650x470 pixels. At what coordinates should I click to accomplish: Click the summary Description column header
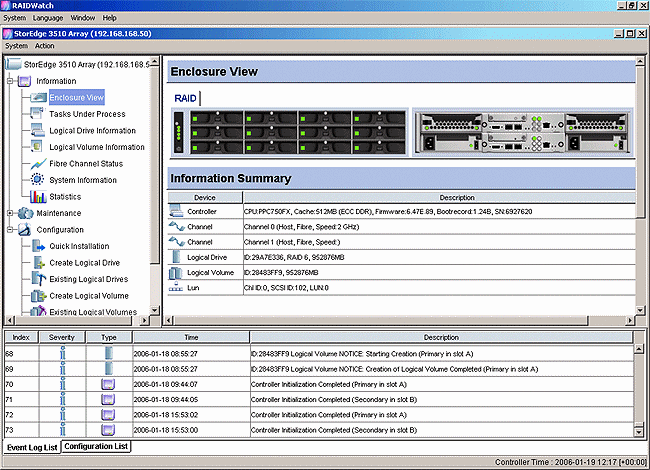point(439,197)
